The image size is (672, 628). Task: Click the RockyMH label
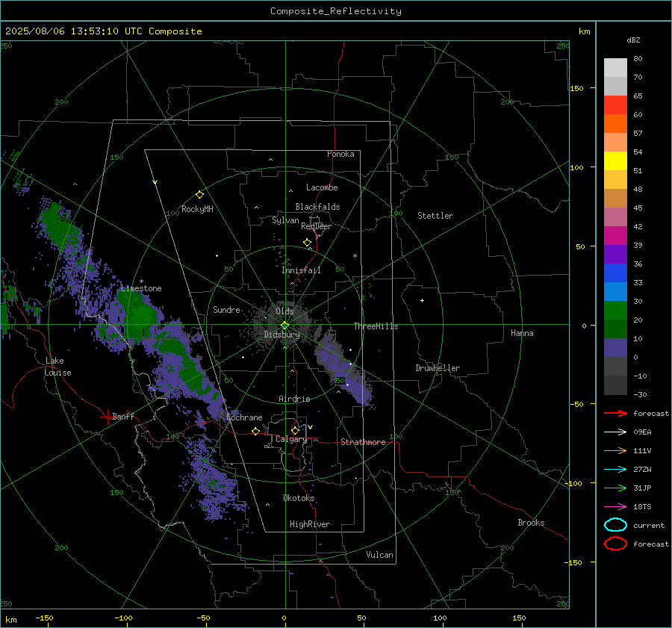pyautogui.click(x=197, y=209)
